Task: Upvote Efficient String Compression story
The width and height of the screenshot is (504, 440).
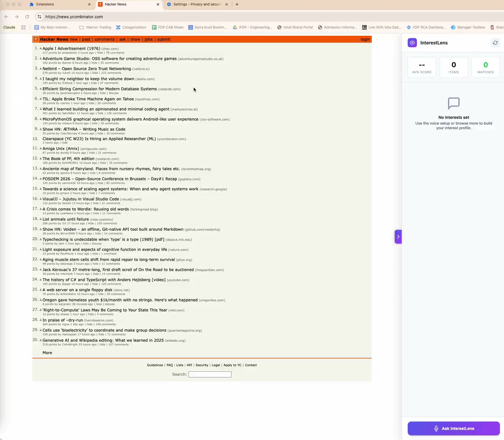Action: pyautogui.click(x=41, y=89)
